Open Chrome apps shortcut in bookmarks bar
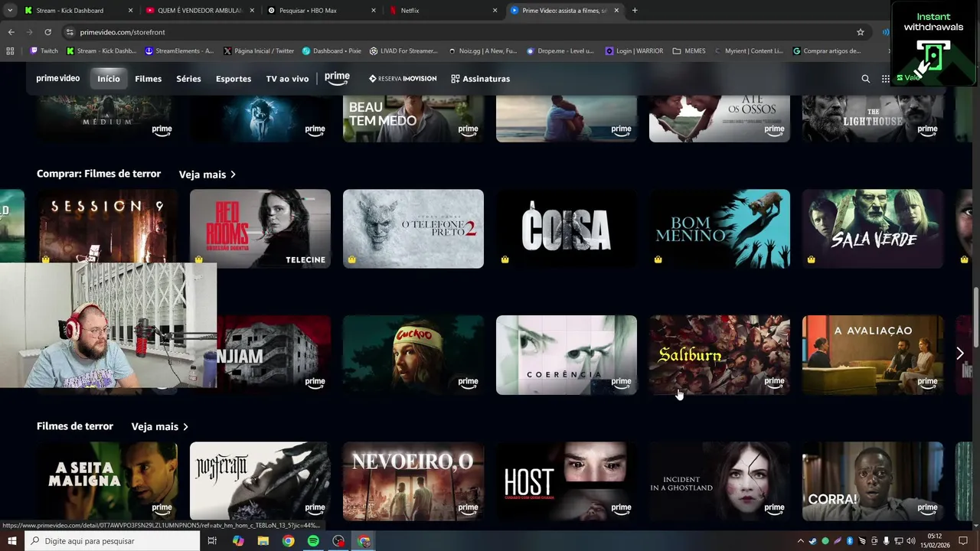The image size is (980, 551). pyautogui.click(x=10, y=51)
